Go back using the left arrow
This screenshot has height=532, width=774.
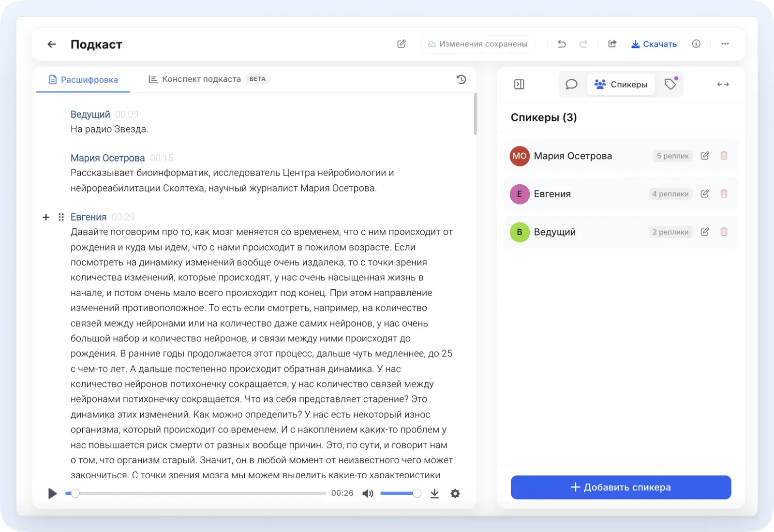click(51, 44)
